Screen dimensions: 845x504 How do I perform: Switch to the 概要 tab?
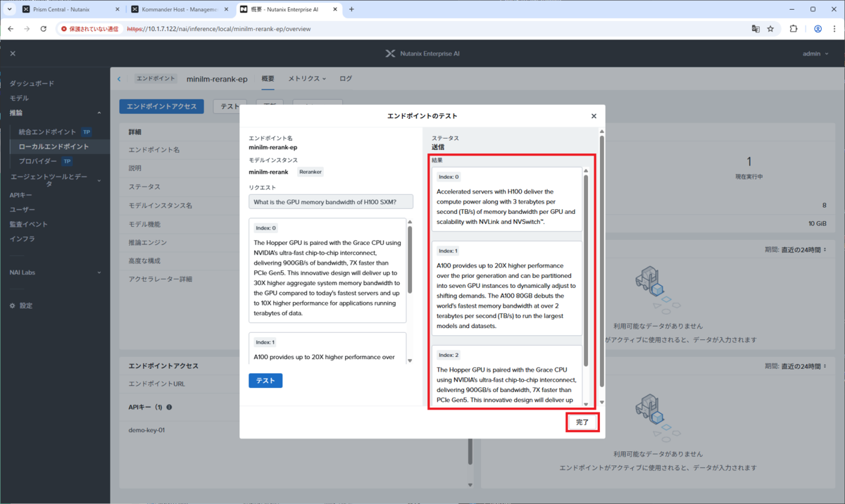[268, 79]
